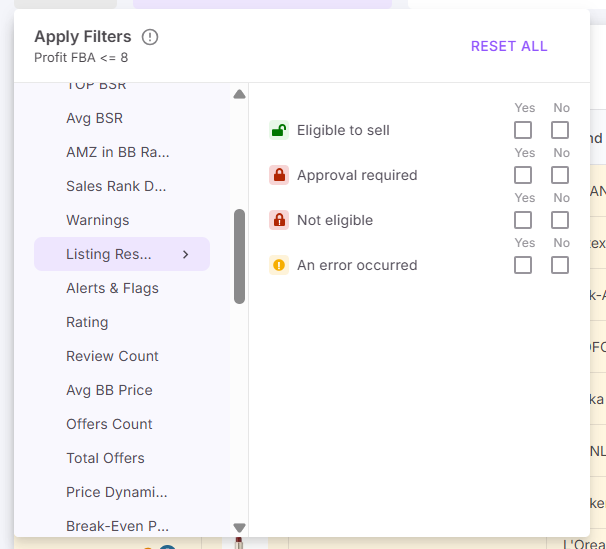Check Yes for Approval required
Viewport: 606px width, 549px height.
523,175
